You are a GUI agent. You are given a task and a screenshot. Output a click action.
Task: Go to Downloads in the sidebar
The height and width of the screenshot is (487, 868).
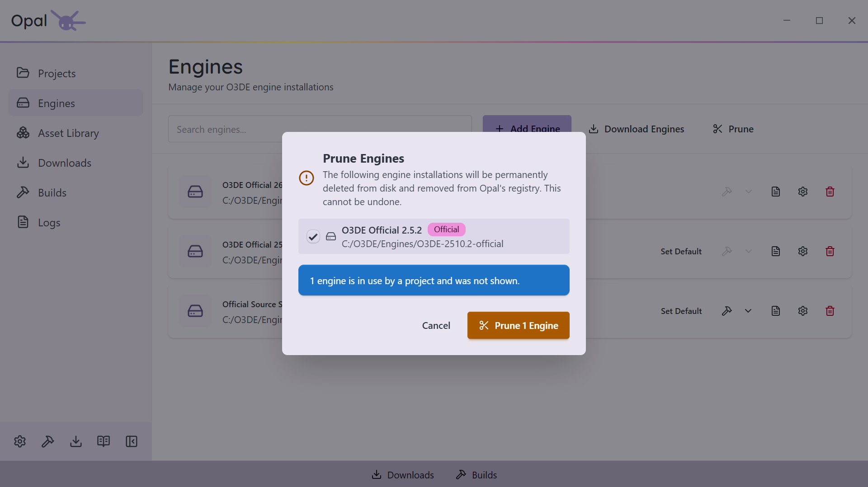[x=75, y=163]
